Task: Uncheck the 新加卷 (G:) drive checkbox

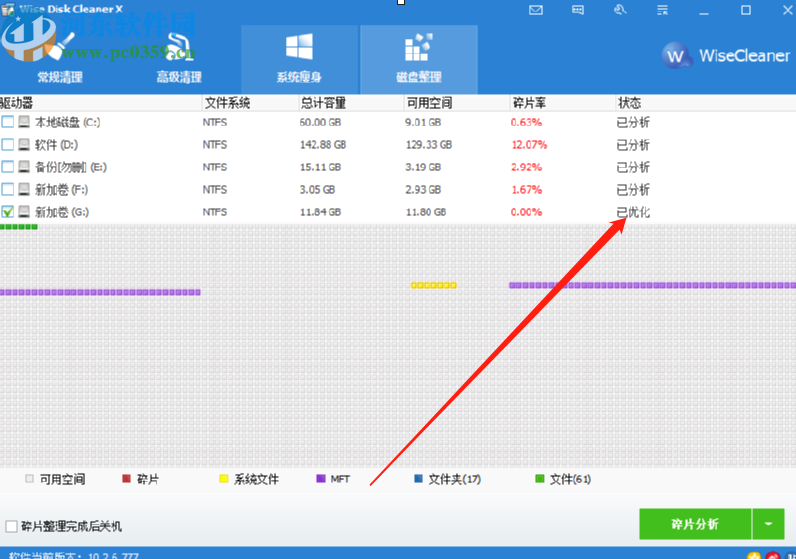Action: click(x=8, y=212)
